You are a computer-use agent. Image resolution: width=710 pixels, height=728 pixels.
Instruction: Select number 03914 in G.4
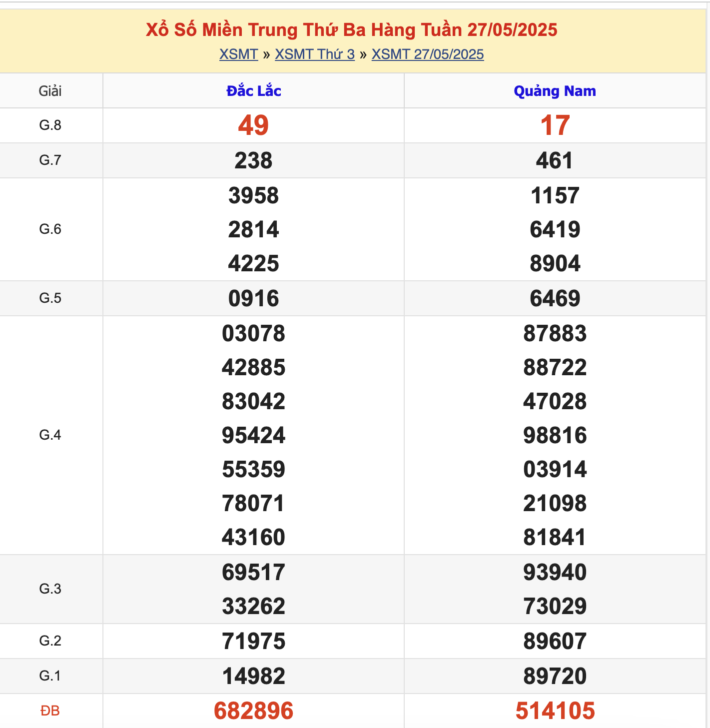tap(555, 469)
